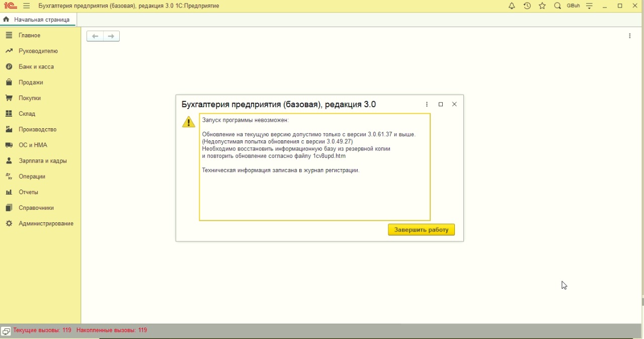Maximize the error dialog

pyautogui.click(x=441, y=105)
